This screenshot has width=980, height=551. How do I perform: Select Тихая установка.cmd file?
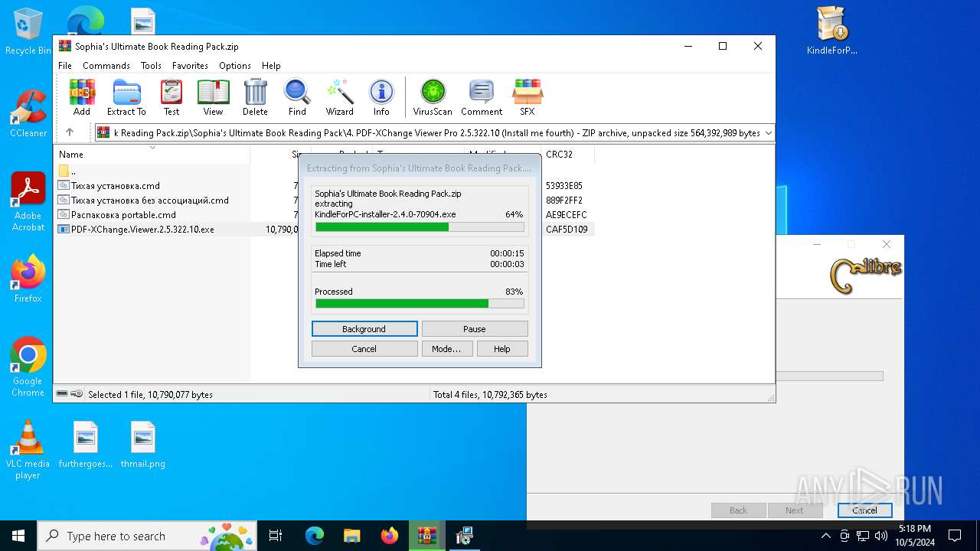click(116, 186)
